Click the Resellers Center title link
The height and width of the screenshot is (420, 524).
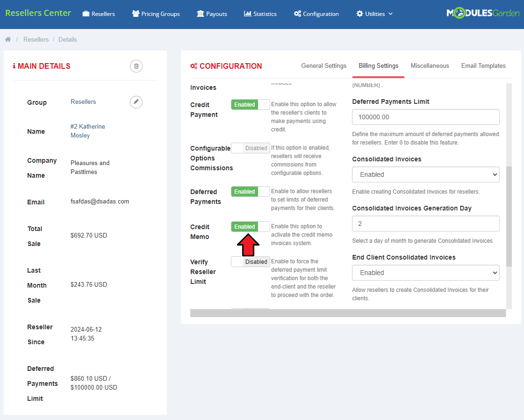tap(38, 13)
